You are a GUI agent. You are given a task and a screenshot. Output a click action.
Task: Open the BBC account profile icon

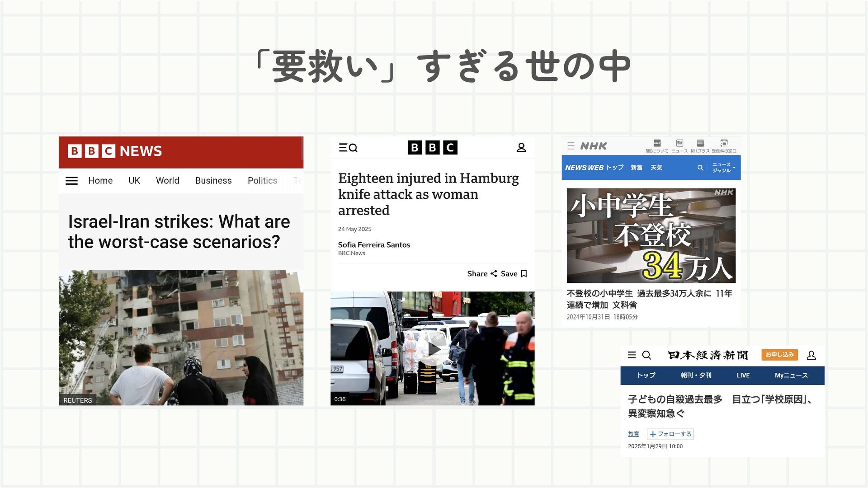click(521, 148)
